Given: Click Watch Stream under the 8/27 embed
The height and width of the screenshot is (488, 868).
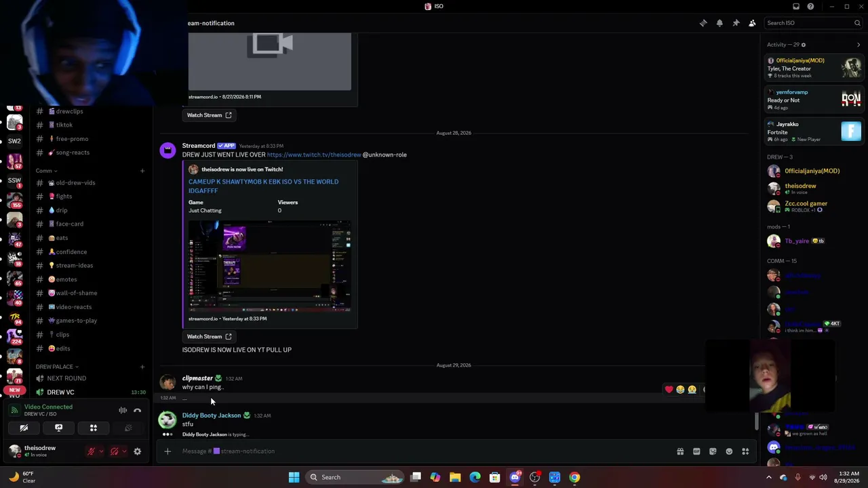Looking at the screenshot, I should point(209,115).
